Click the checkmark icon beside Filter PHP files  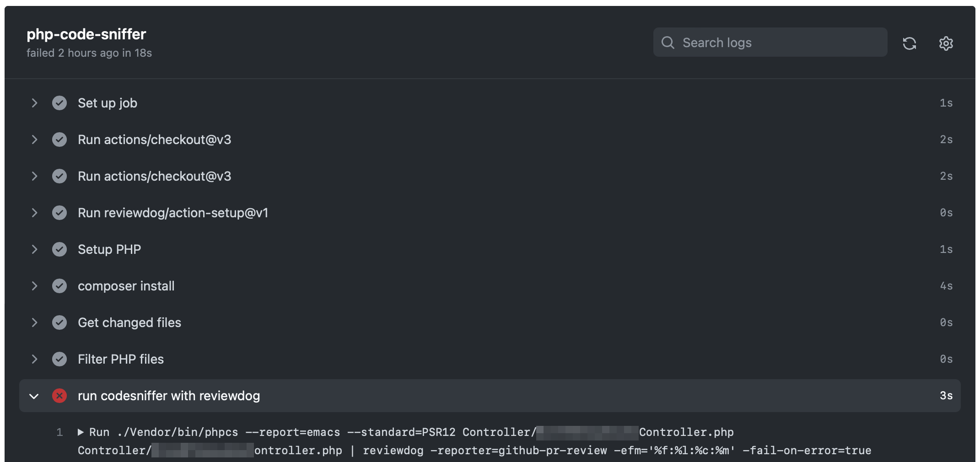click(59, 359)
